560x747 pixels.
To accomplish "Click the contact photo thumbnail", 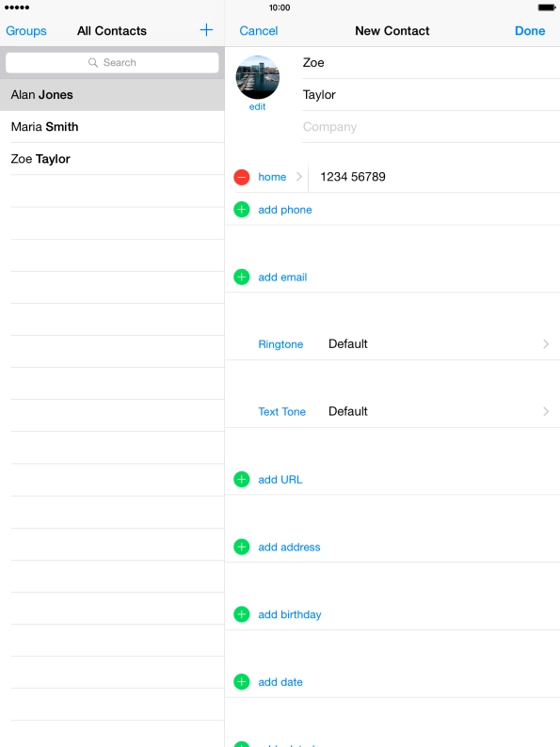I will (257, 77).
